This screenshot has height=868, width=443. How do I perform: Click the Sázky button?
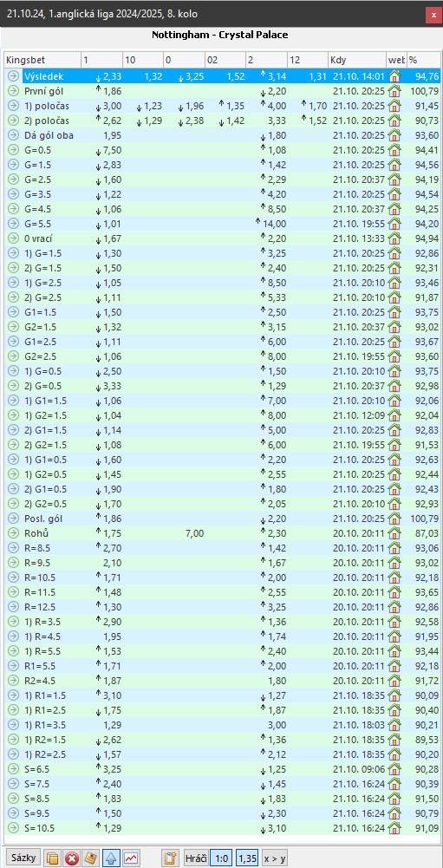coord(23,858)
